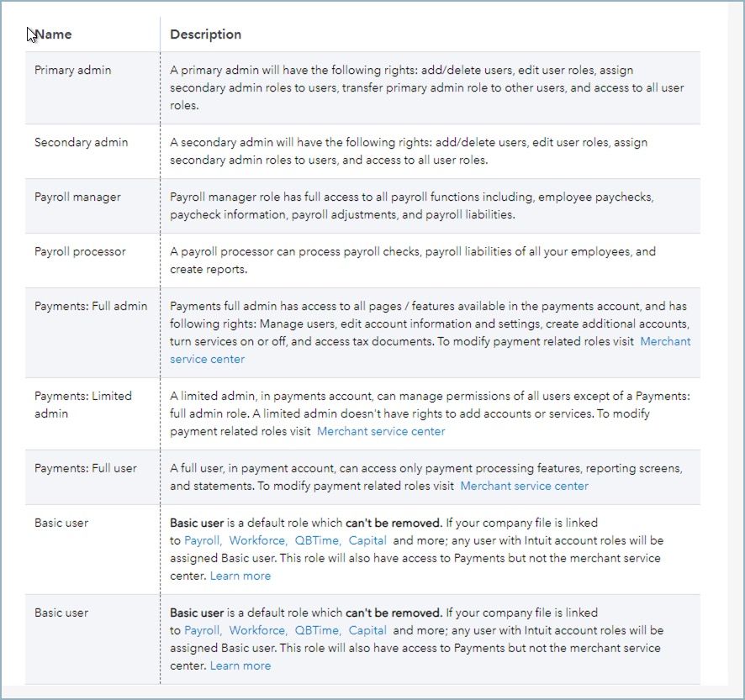This screenshot has width=745, height=700.
Task: Select the Payroll processor role name
Action: point(80,251)
